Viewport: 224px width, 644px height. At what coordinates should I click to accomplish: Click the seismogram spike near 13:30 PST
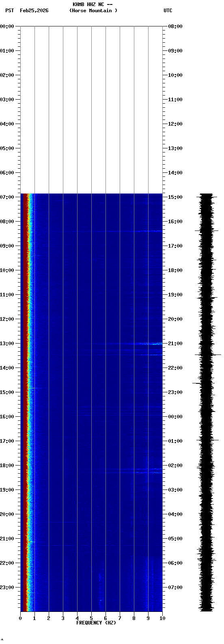pos(208,355)
